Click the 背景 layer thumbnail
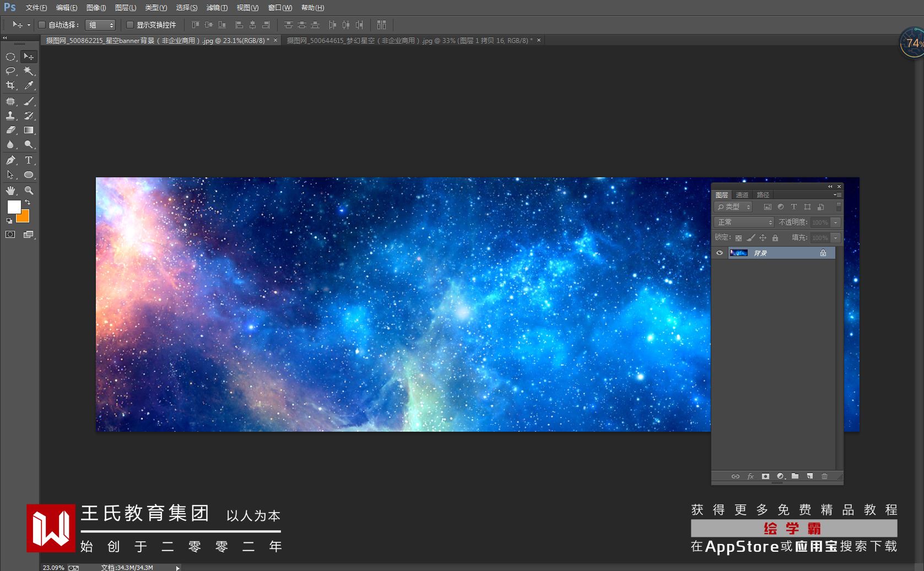 (738, 253)
